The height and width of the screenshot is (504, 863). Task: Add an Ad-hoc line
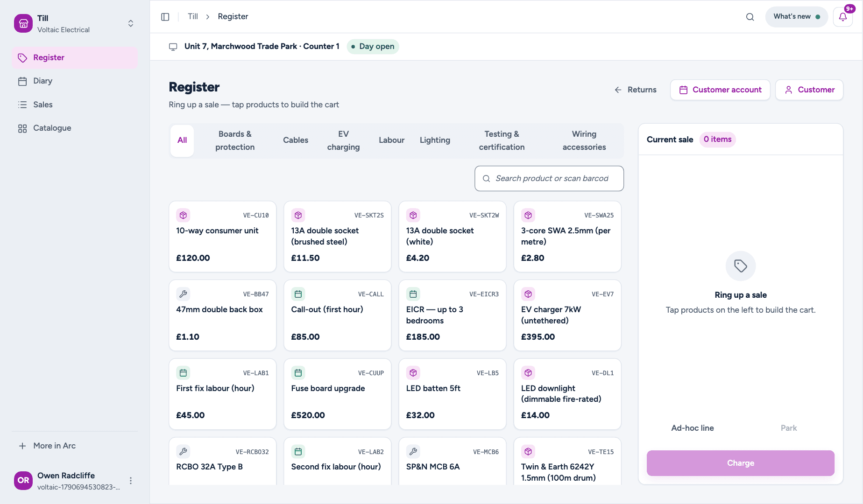click(693, 428)
